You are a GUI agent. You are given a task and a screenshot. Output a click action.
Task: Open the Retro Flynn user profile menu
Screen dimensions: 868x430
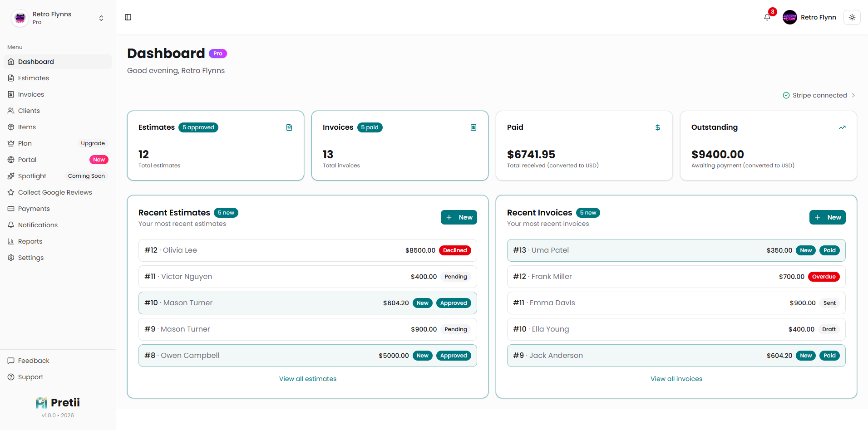tap(809, 17)
